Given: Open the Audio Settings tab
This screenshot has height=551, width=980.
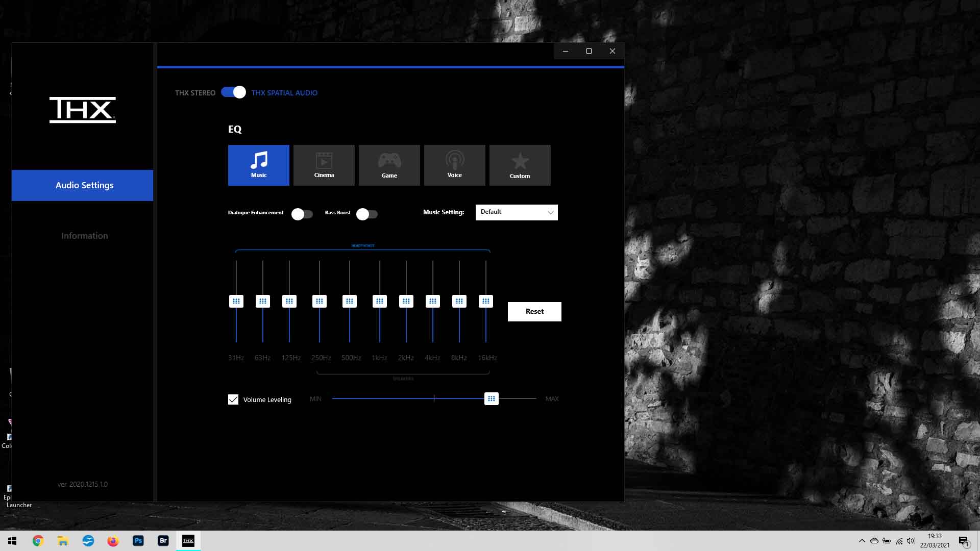Looking at the screenshot, I should (82, 185).
